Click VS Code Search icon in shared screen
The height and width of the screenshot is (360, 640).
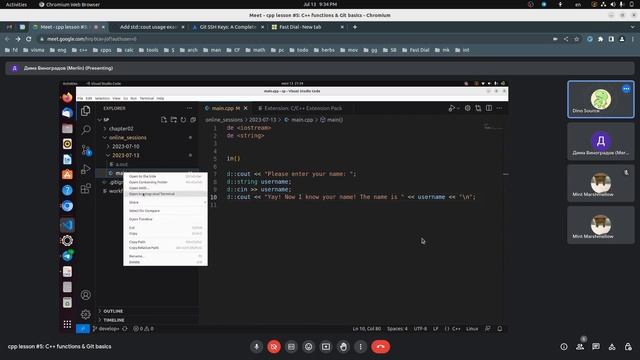[86, 130]
